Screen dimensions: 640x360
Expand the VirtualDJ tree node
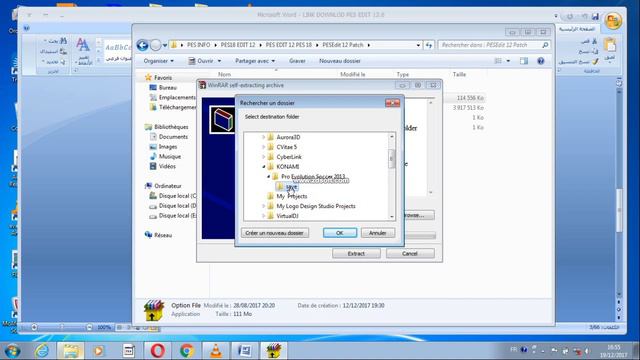(x=263, y=216)
